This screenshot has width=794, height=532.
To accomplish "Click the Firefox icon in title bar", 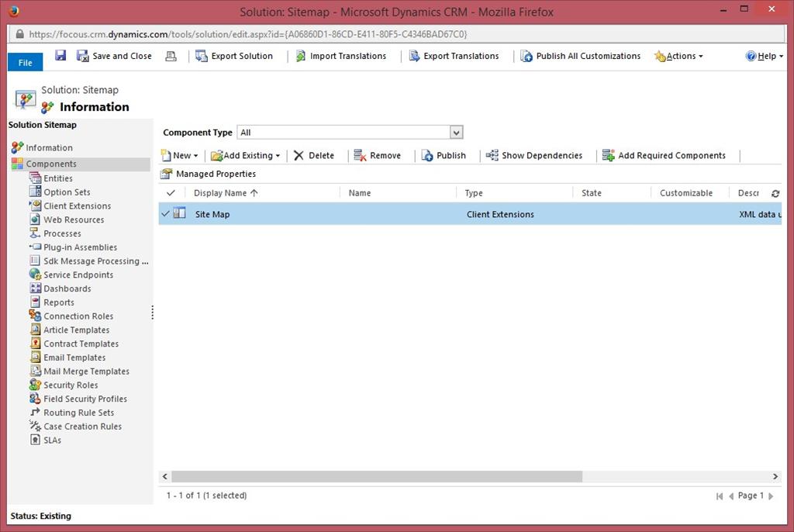I will (14, 11).
